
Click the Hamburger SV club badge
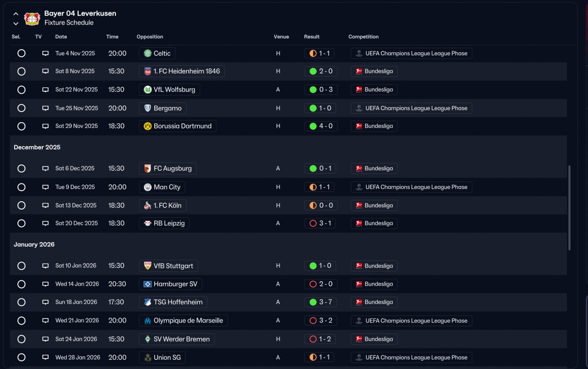click(147, 284)
